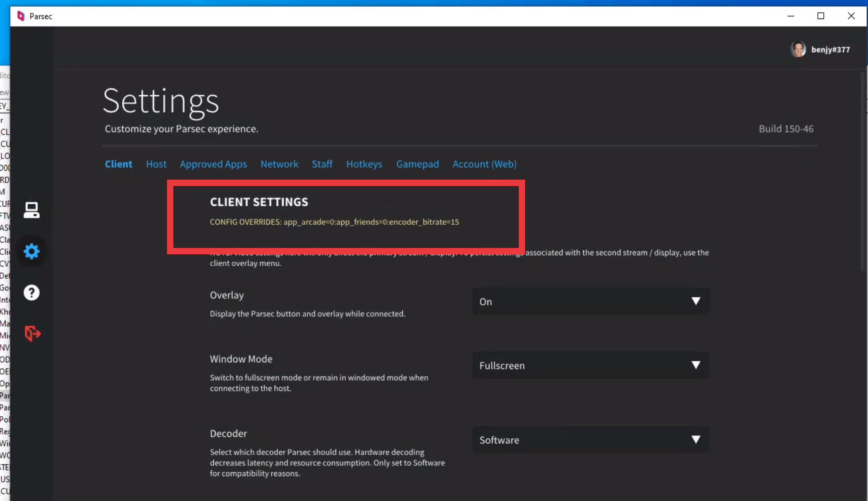Open the Computers sidebar icon
This screenshot has height=501, width=868.
click(x=31, y=210)
